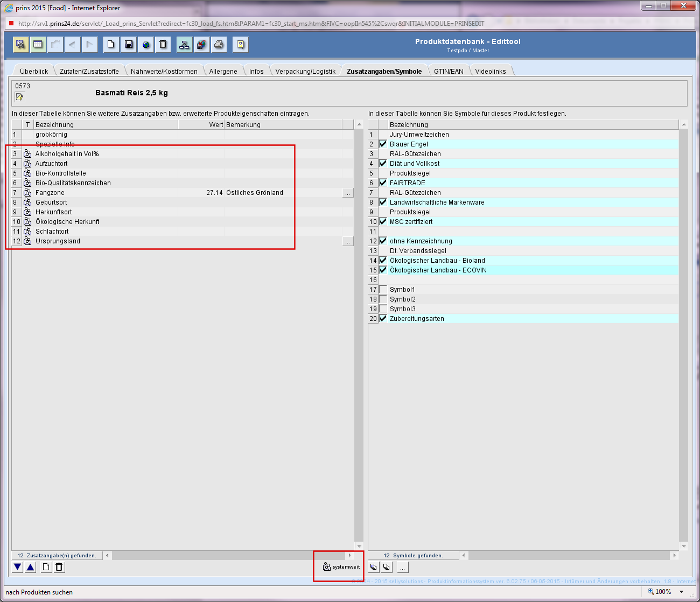The image size is (700, 602).
Task: Click the edit note icon under 0573
Action: pyautogui.click(x=20, y=97)
